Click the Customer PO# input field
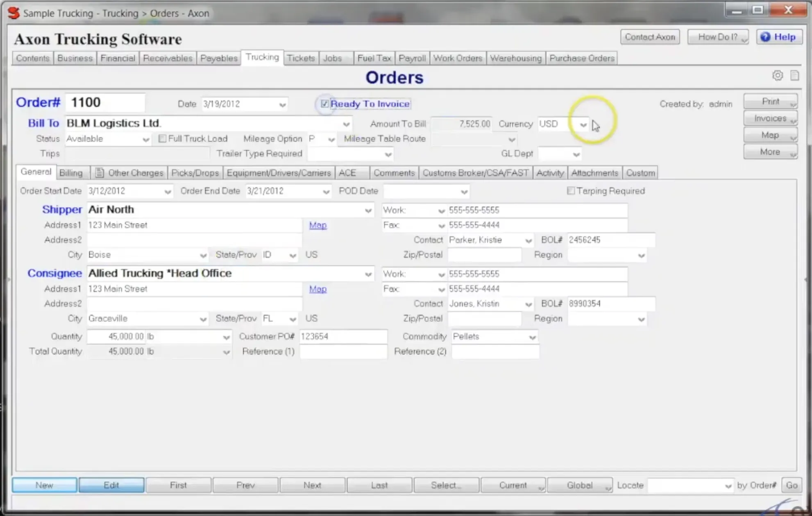 click(343, 337)
